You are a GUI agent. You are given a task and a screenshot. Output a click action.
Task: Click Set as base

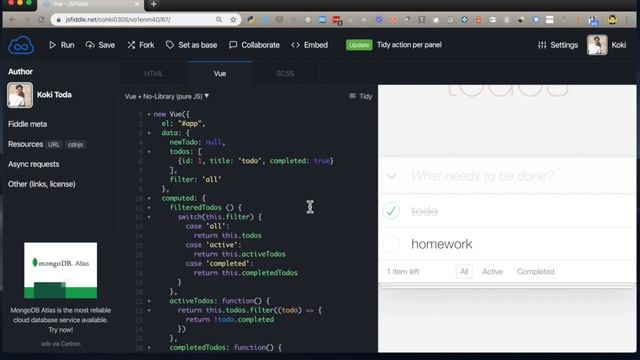pos(191,45)
